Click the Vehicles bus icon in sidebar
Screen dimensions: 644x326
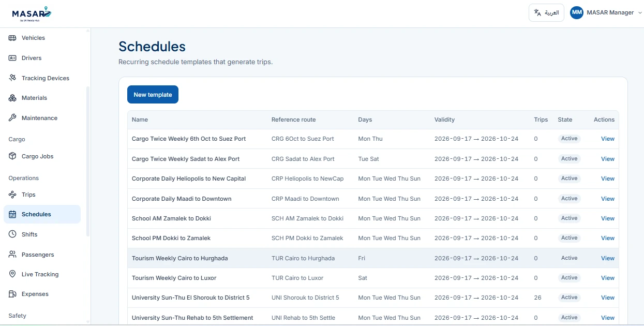[x=12, y=38]
